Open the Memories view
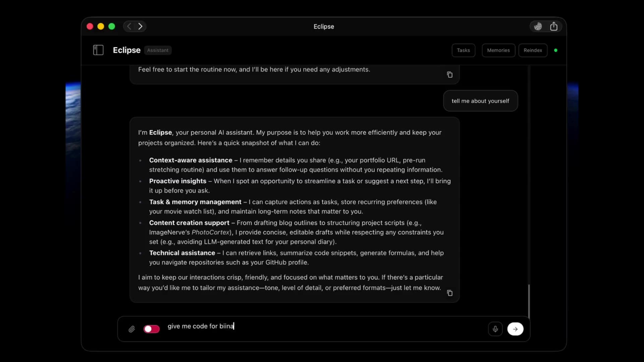This screenshot has width=644, height=362. click(x=498, y=50)
